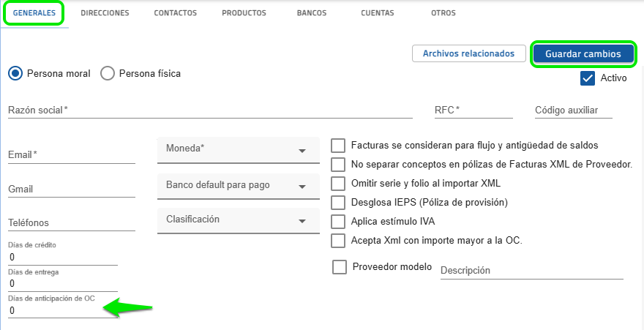The width and height of the screenshot is (644, 330).
Task: Go to the Bancos tab
Action: [x=312, y=13]
